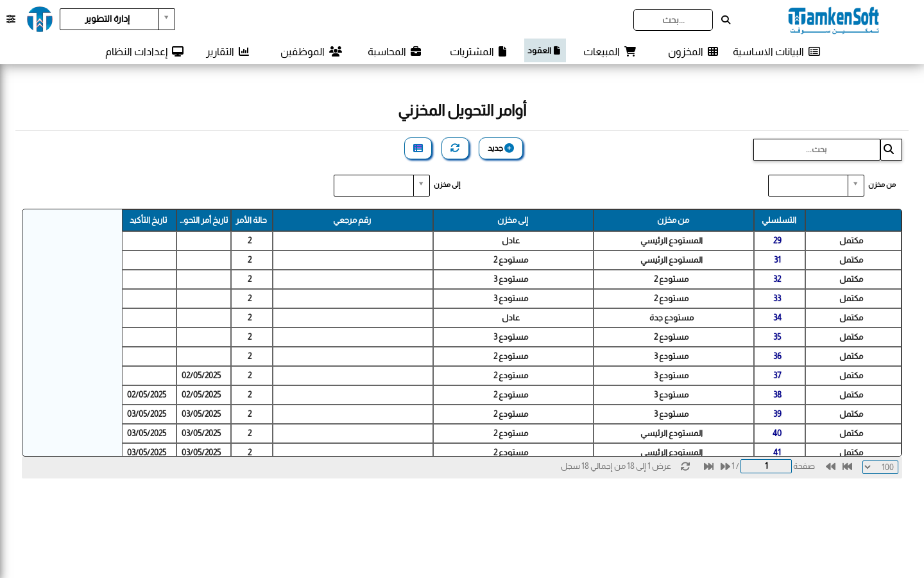Screen dimensions: 924x578
Task: Open the المحاسبة menu
Action: click(x=394, y=51)
